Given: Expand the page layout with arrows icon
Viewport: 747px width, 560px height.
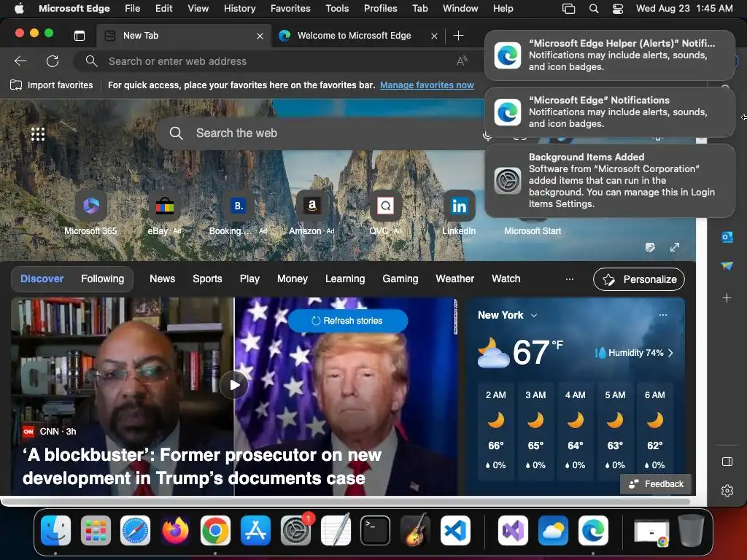Looking at the screenshot, I should click(x=675, y=247).
